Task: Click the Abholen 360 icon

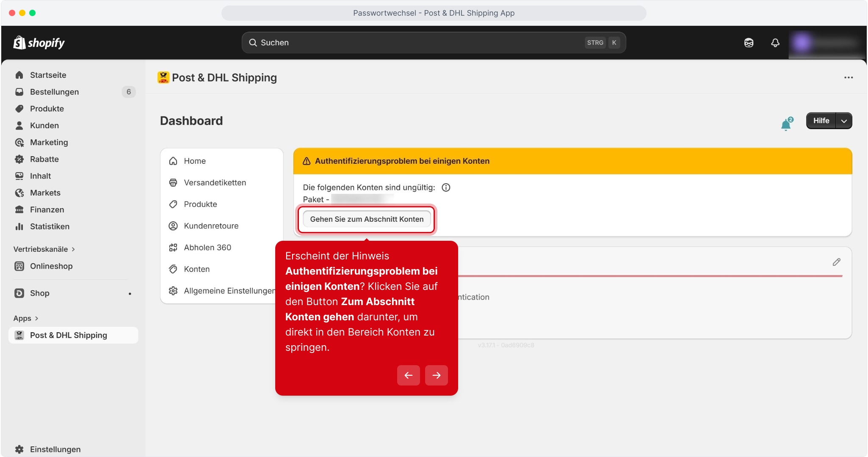Action: pos(173,248)
